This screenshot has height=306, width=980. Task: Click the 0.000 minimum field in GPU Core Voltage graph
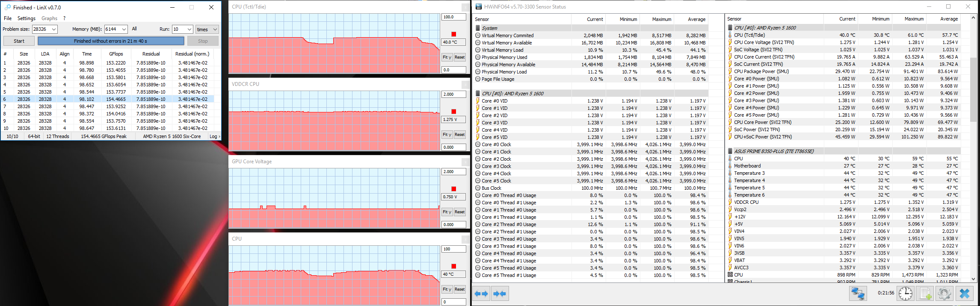tap(453, 224)
